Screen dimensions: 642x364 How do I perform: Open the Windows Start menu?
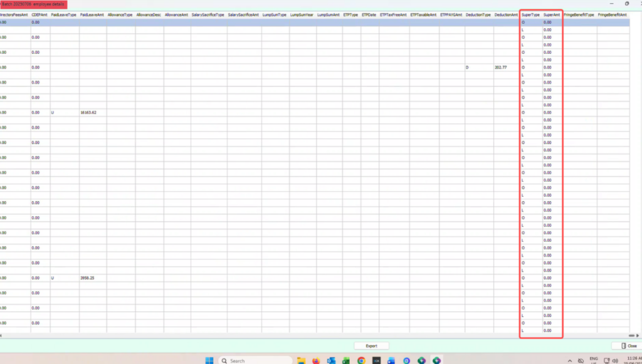pyautogui.click(x=209, y=360)
